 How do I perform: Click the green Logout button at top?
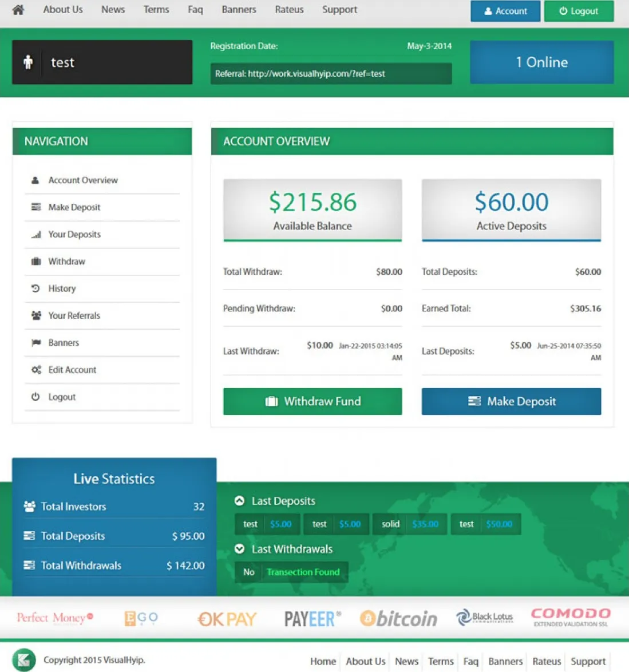579,11
